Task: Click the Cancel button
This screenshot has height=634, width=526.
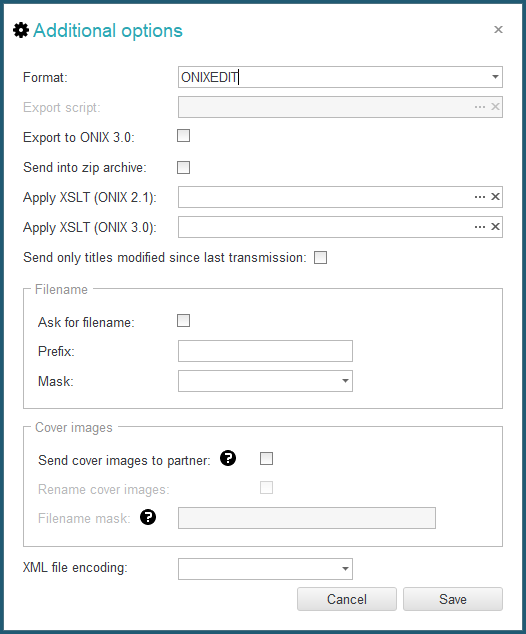Action: pos(347,599)
